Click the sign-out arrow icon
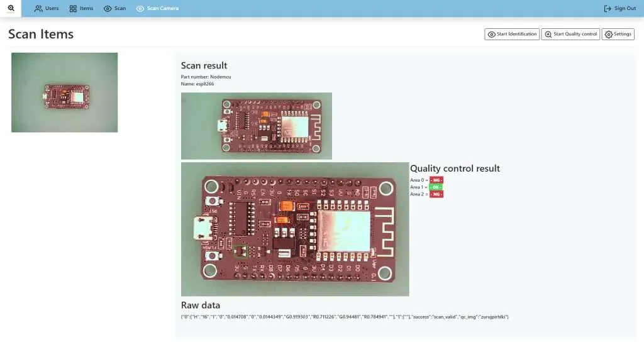 coord(608,8)
